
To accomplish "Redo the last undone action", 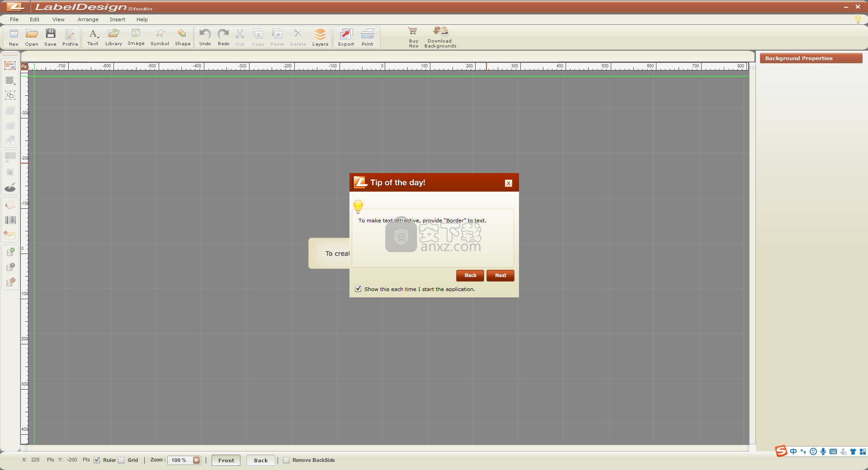I will pos(223,37).
